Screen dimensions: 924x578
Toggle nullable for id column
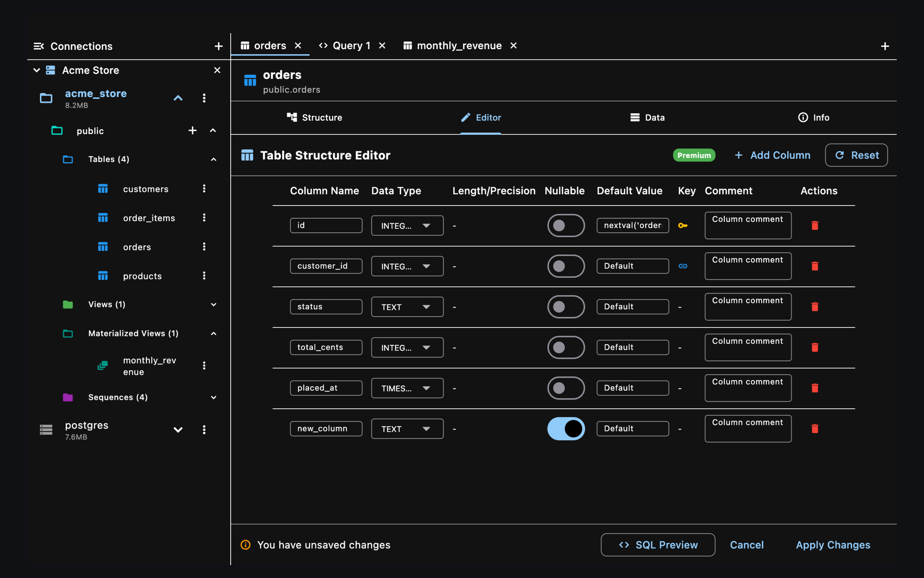[566, 225]
